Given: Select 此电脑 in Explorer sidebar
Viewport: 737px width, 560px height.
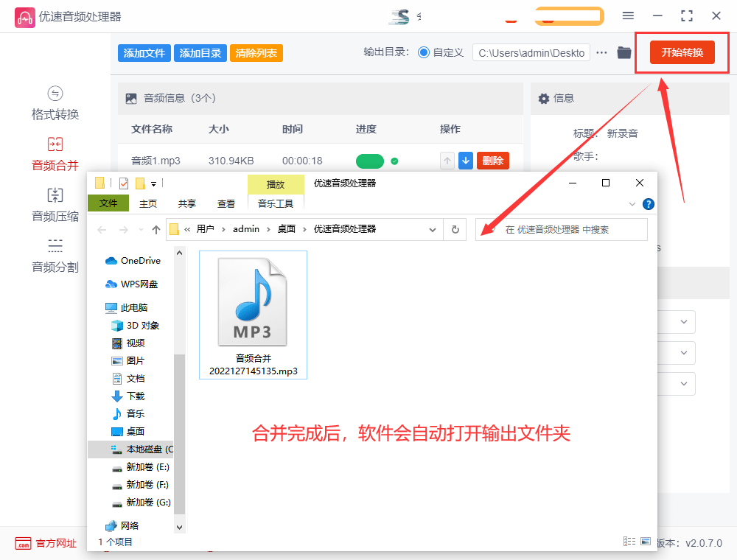Looking at the screenshot, I should (x=127, y=308).
